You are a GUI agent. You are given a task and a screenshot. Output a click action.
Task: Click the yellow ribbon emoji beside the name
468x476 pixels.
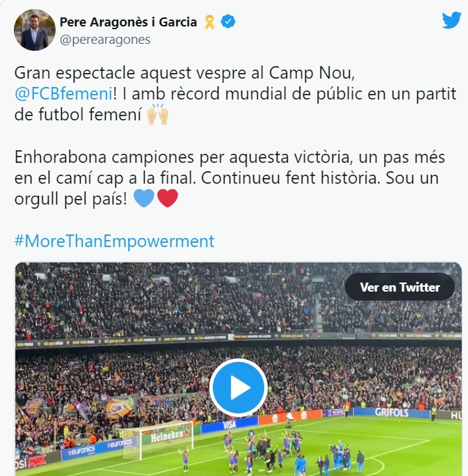pyautogui.click(x=209, y=22)
